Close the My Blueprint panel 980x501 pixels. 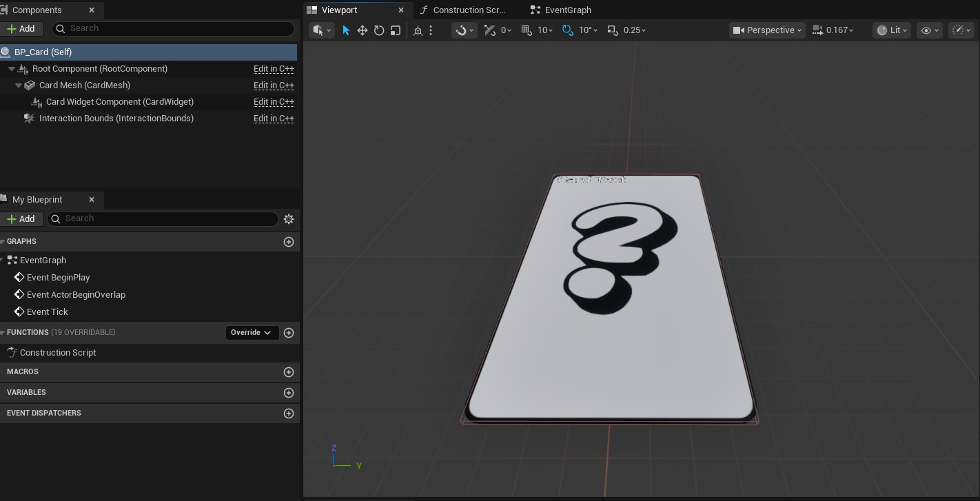coord(92,200)
